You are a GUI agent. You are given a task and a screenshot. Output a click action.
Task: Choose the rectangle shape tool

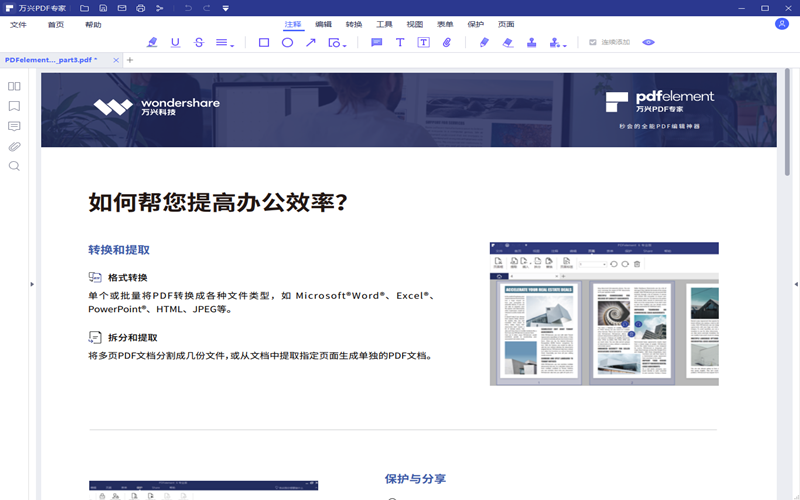pyautogui.click(x=264, y=43)
